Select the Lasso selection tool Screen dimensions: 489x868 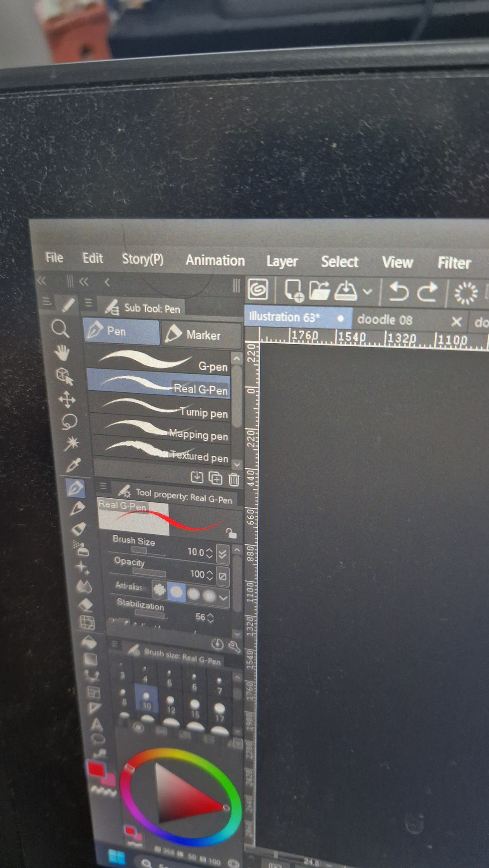coord(69,422)
